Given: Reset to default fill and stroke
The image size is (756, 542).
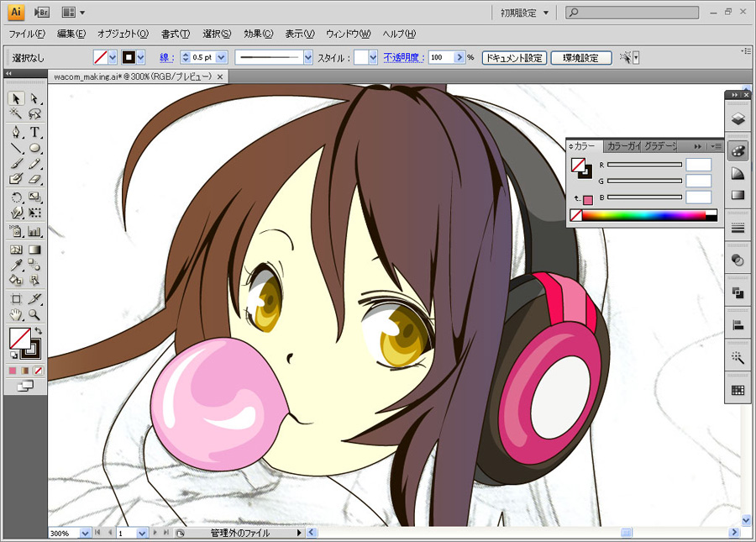Looking at the screenshot, I should pos(13,355).
